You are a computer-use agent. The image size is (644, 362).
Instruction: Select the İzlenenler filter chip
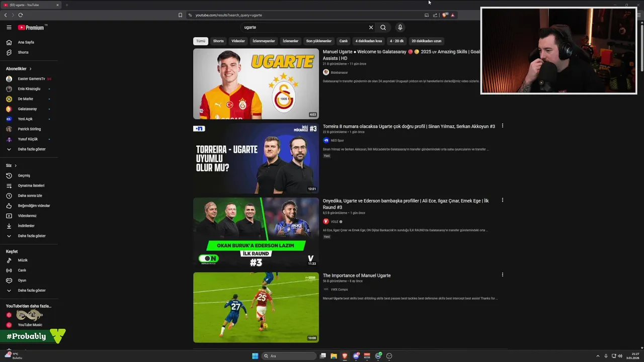290,41
